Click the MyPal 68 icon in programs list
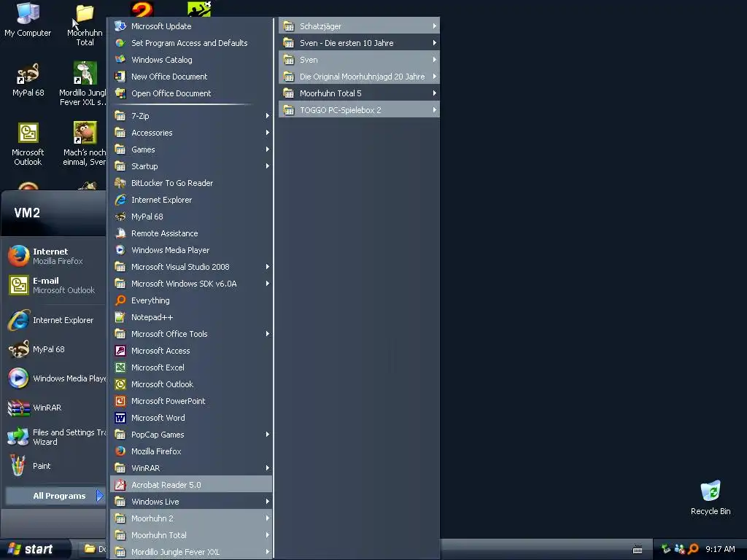The image size is (747, 560). (x=120, y=216)
